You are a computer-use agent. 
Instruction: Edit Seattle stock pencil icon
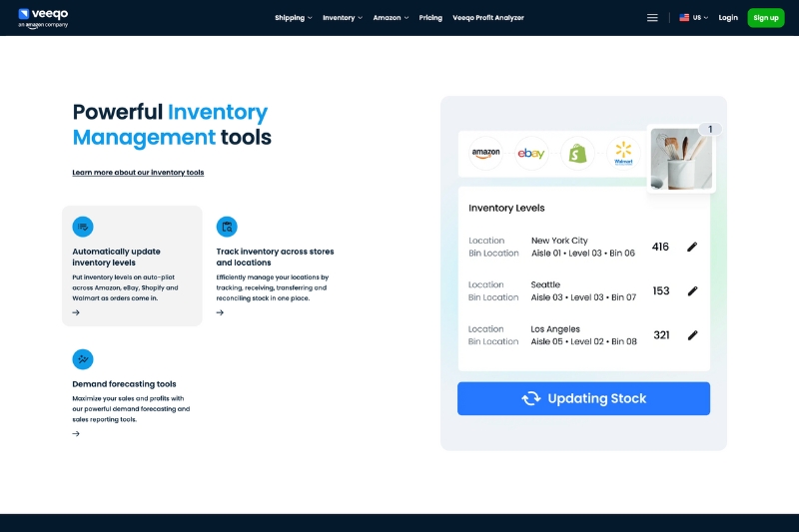(692, 291)
